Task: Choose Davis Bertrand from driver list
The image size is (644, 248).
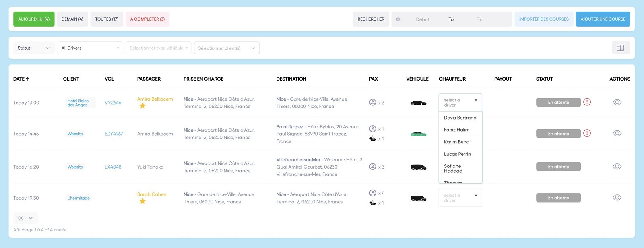Action: (460, 118)
